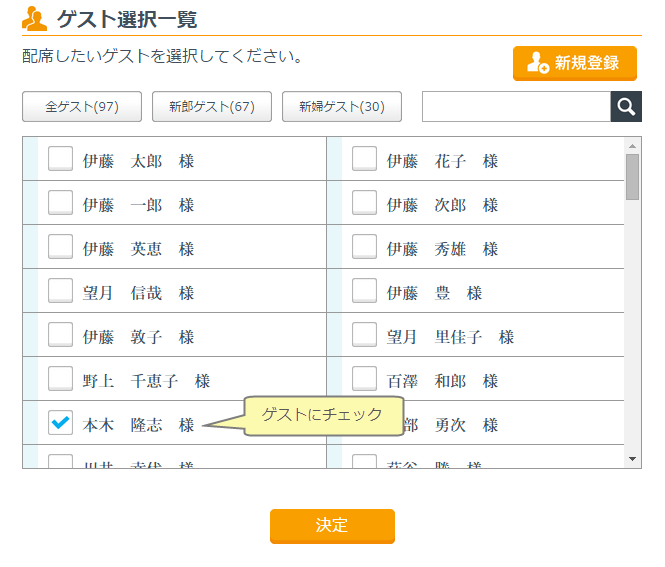Click the guest list scrollbar thumb
The image size is (665, 567).
(x=632, y=177)
